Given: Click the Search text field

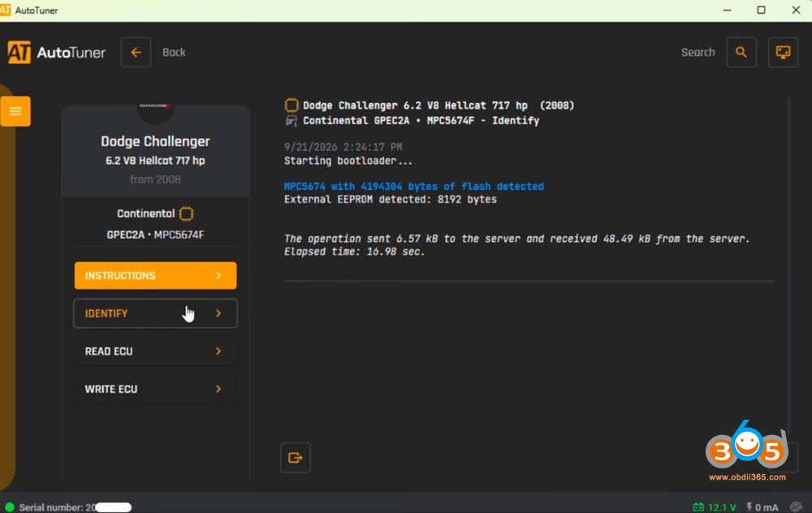Looking at the screenshot, I should point(698,52).
